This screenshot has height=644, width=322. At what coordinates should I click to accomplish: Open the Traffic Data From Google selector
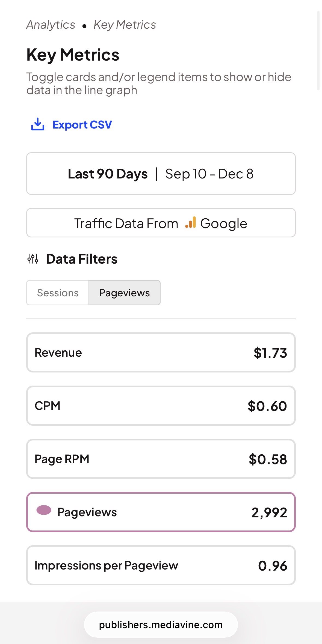161,223
